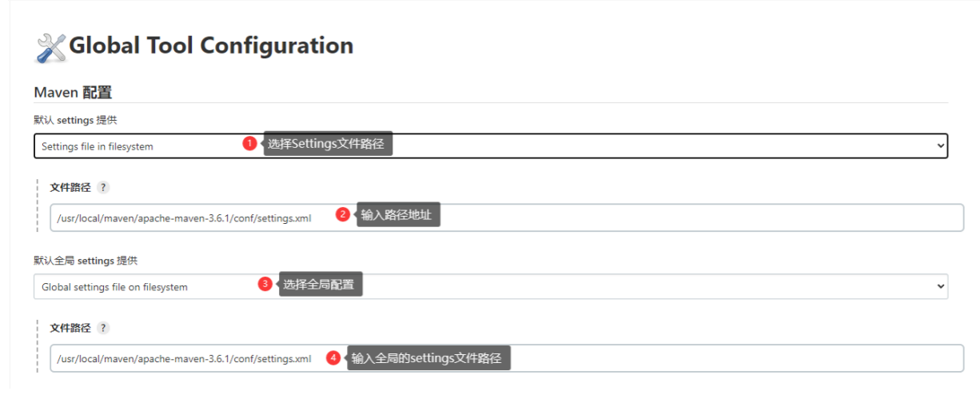Click the 默认 settings 提供 label

click(x=75, y=120)
